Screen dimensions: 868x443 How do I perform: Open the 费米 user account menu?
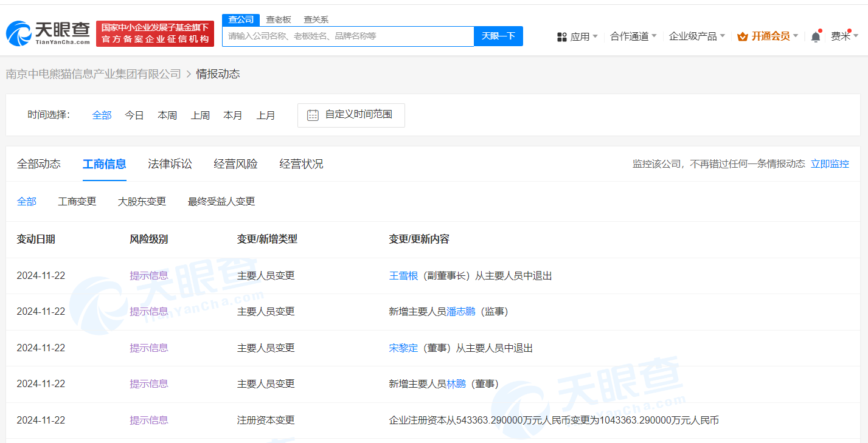[x=844, y=36]
